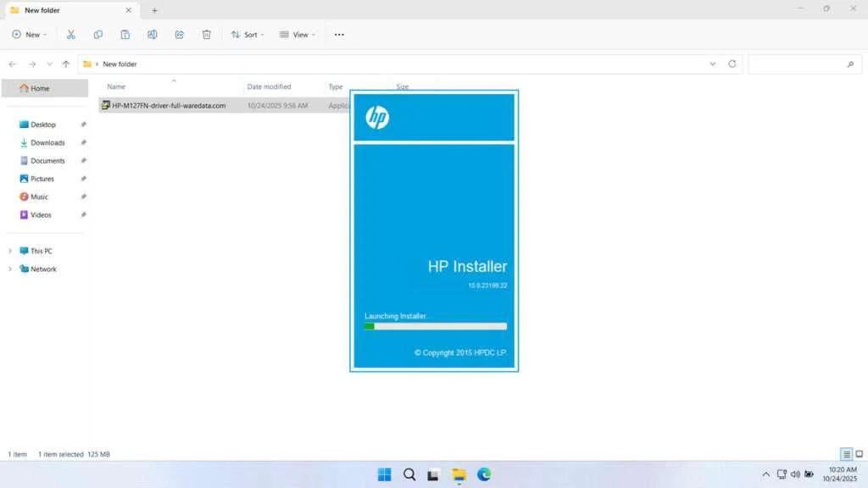Viewport: 868px width, 488px height.
Task: Open the See more ellipsis options
Action: (339, 34)
